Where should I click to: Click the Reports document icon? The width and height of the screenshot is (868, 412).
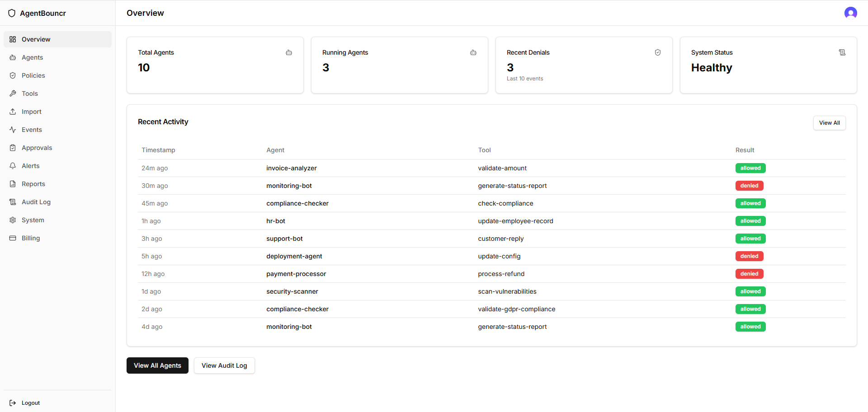(x=13, y=184)
